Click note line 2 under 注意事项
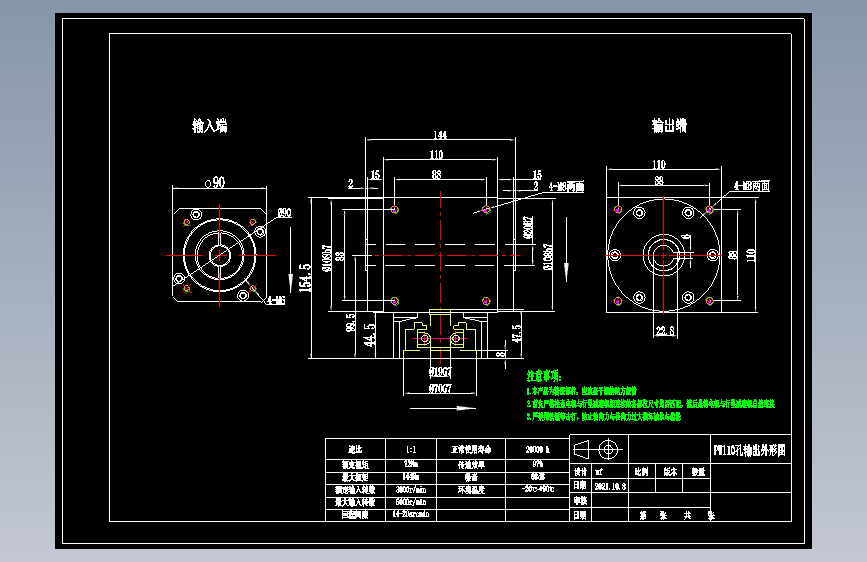This screenshot has height=562, width=867. coord(651,404)
